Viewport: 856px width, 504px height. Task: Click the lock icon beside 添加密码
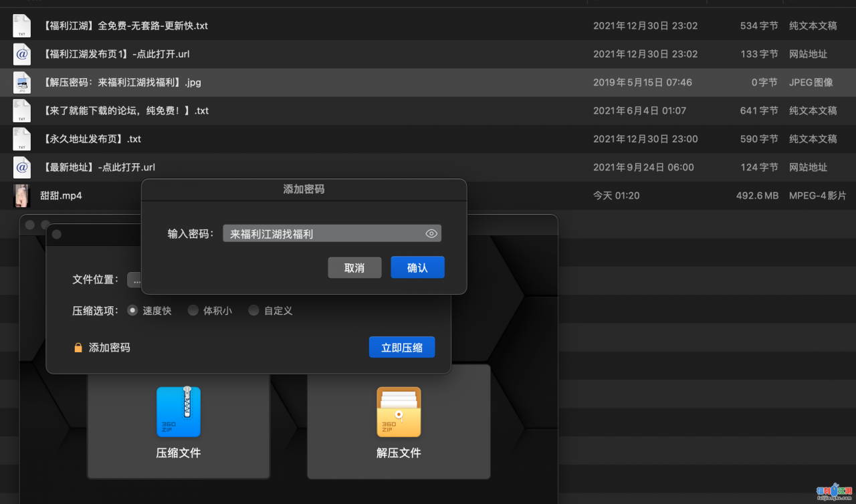[x=78, y=347]
